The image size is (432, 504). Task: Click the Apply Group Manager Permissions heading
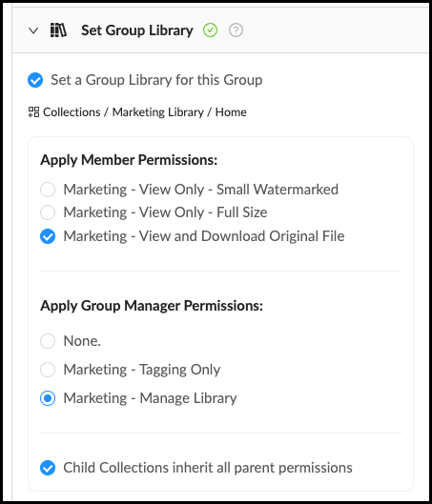click(x=152, y=306)
